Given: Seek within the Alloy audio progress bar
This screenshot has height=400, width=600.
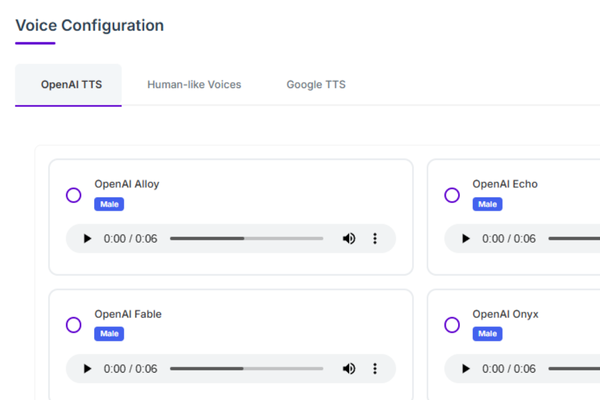Looking at the screenshot, I should pyautogui.click(x=246, y=238).
